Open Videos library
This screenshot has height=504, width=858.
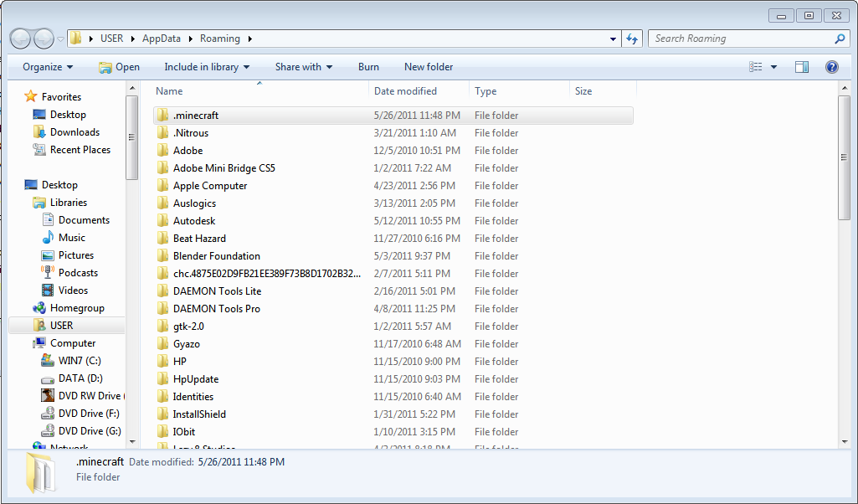65,290
